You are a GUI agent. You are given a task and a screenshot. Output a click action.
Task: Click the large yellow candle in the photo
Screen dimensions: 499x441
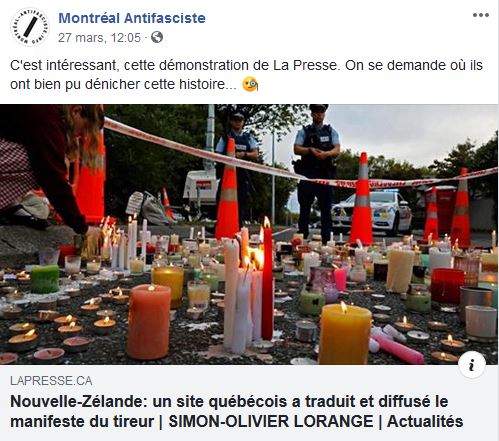[x=345, y=334]
